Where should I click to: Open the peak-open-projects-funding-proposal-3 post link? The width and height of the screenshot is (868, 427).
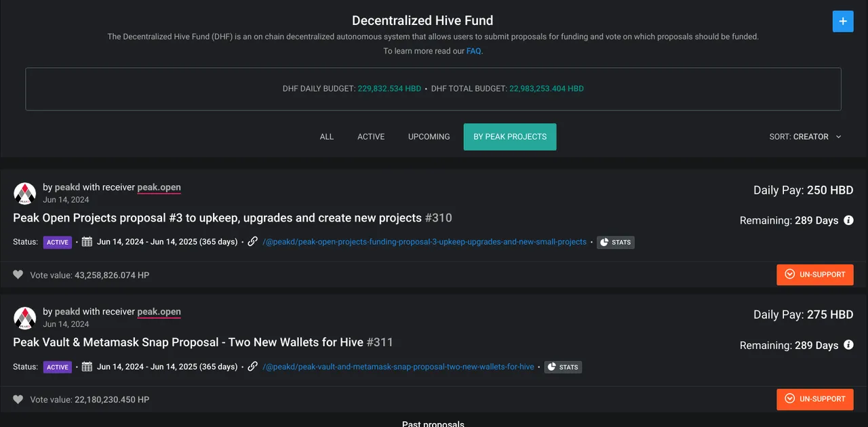pos(425,242)
